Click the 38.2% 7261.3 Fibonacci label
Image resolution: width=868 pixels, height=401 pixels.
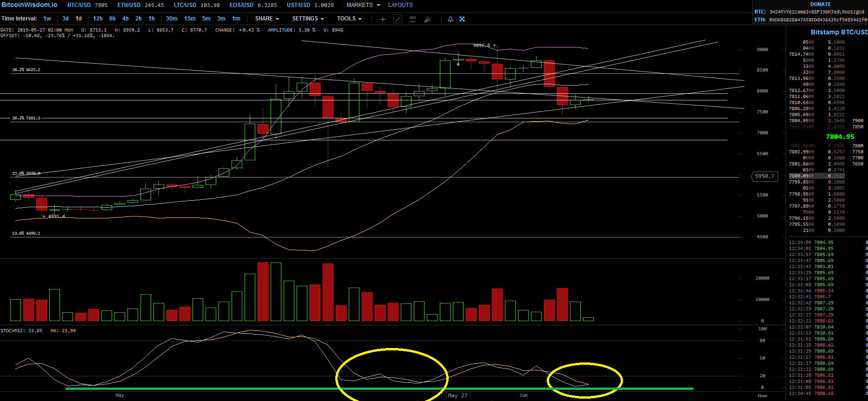tap(26, 118)
